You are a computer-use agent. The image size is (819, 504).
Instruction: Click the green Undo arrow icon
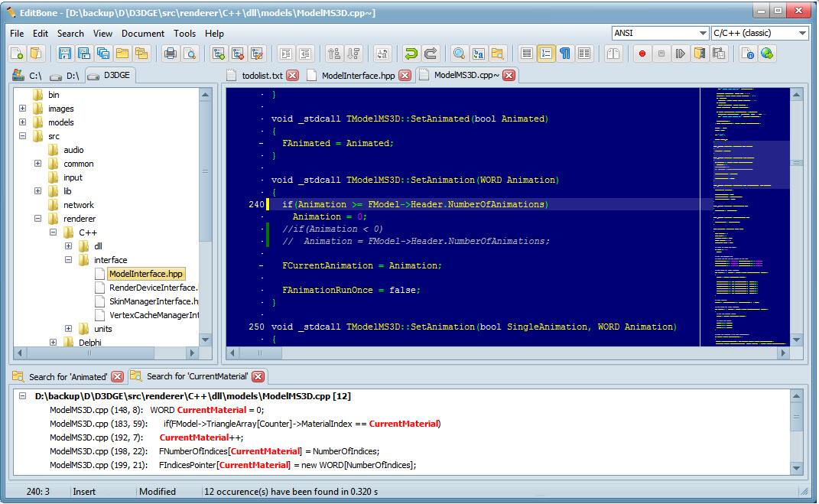coord(411,54)
